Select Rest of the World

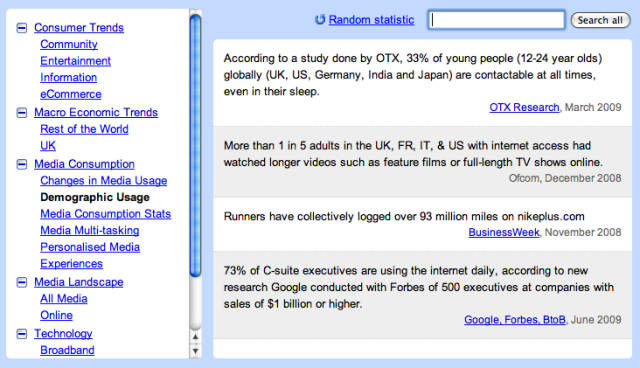(84, 129)
